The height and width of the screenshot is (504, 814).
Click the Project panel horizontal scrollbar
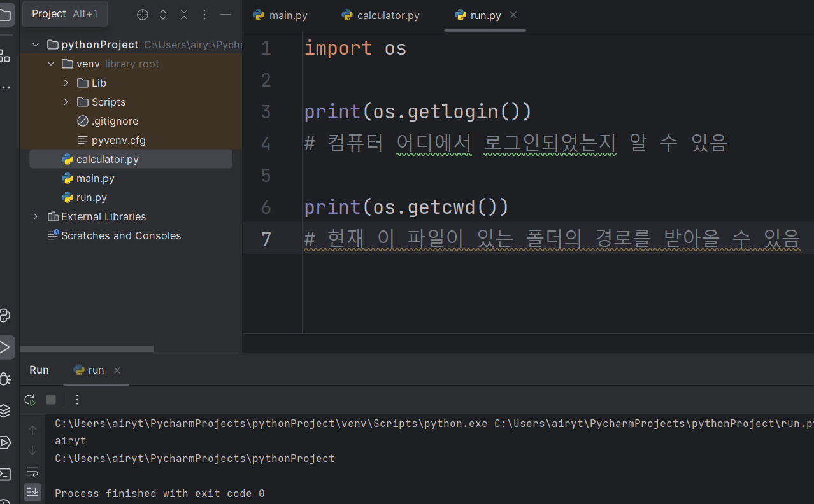coord(87,349)
